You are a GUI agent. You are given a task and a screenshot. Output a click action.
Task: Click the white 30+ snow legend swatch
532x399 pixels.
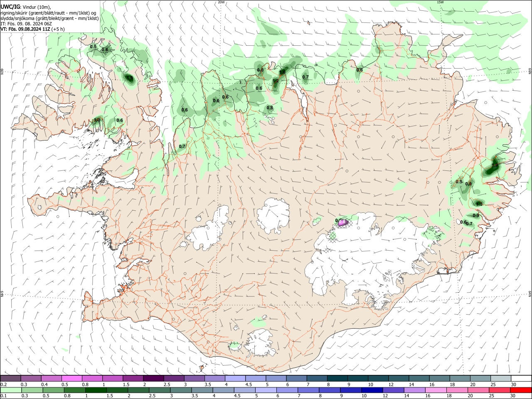pyautogui.click(x=521, y=379)
